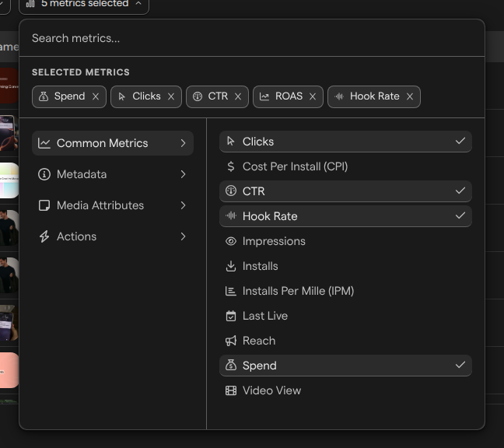504x448 pixels.
Task: Click the lightning bolt icon beside Actions
Action: pos(44,236)
